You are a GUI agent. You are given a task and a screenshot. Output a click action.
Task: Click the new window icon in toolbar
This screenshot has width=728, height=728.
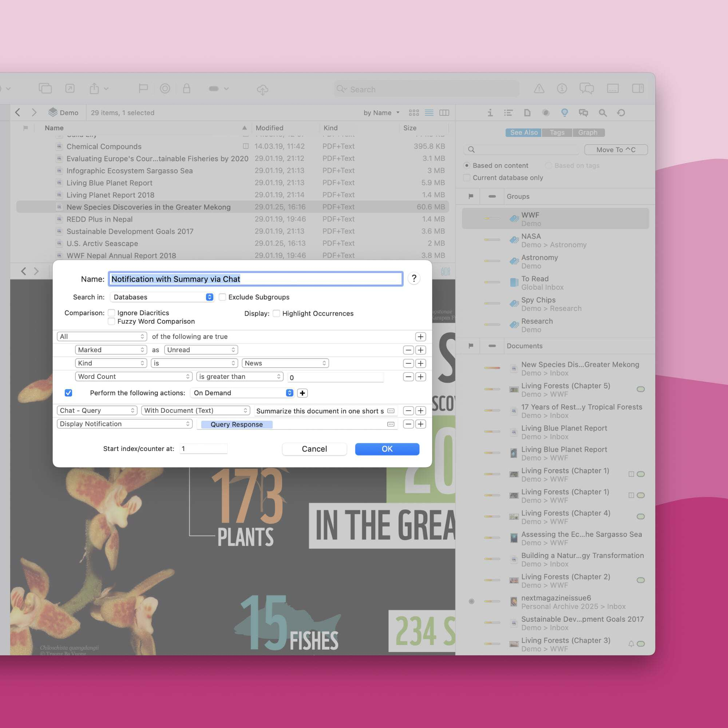[x=45, y=88]
